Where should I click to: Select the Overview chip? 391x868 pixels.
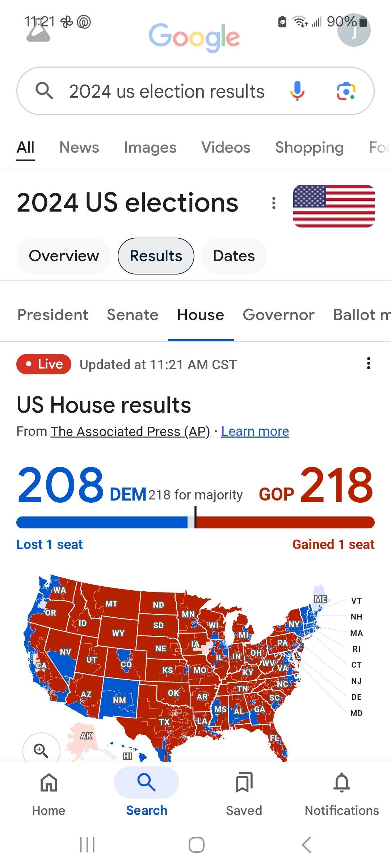click(x=64, y=256)
